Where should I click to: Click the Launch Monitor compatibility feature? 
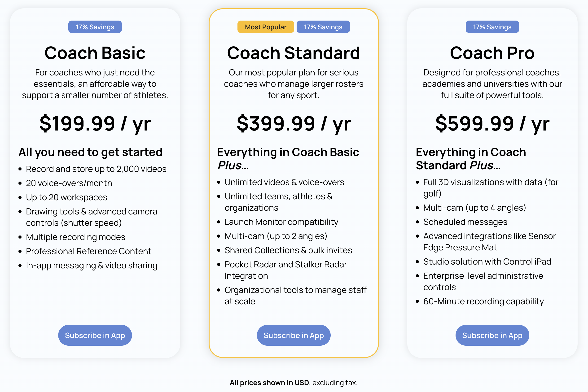coord(281,222)
